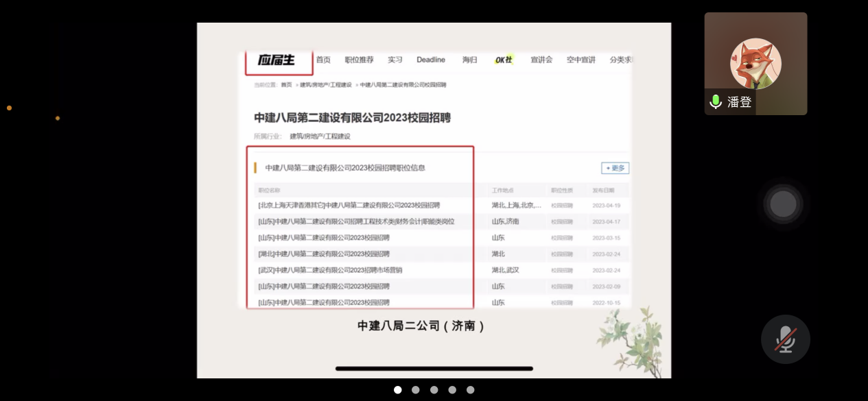Open the 工程技术类/财务会计 job listing

(x=356, y=221)
